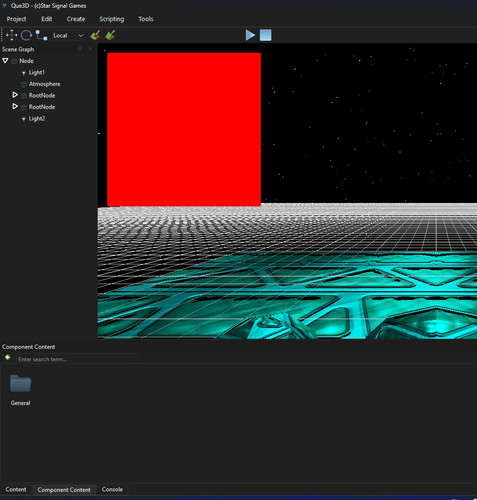Stop scene playback with Stop button
This screenshot has height=500, width=477.
point(266,35)
